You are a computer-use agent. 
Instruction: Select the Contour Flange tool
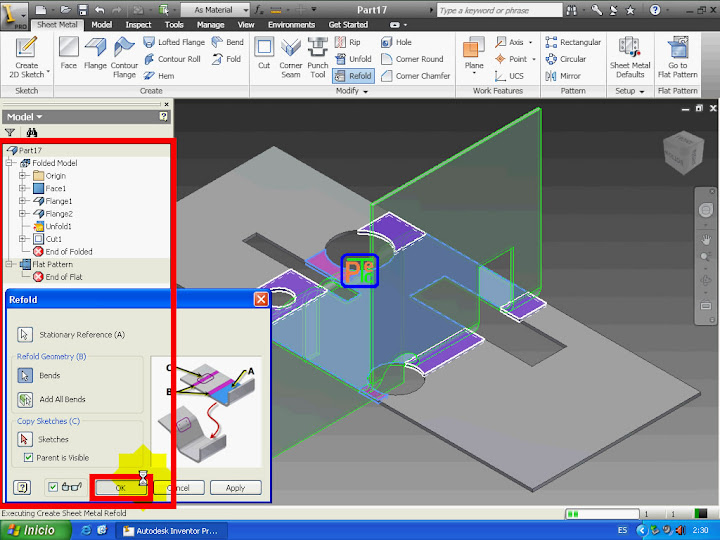tap(124, 57)
